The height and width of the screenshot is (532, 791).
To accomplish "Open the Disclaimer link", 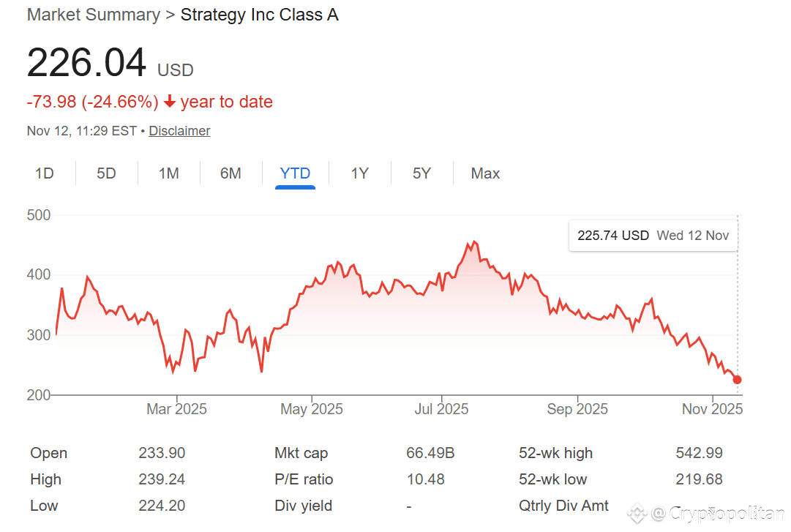I will 179,130.
